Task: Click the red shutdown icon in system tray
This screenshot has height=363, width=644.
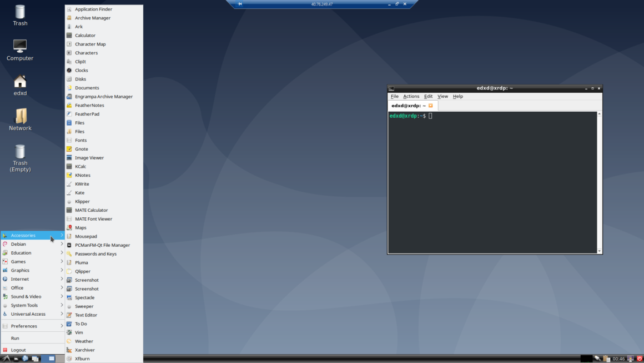Action: pos(639,358)
